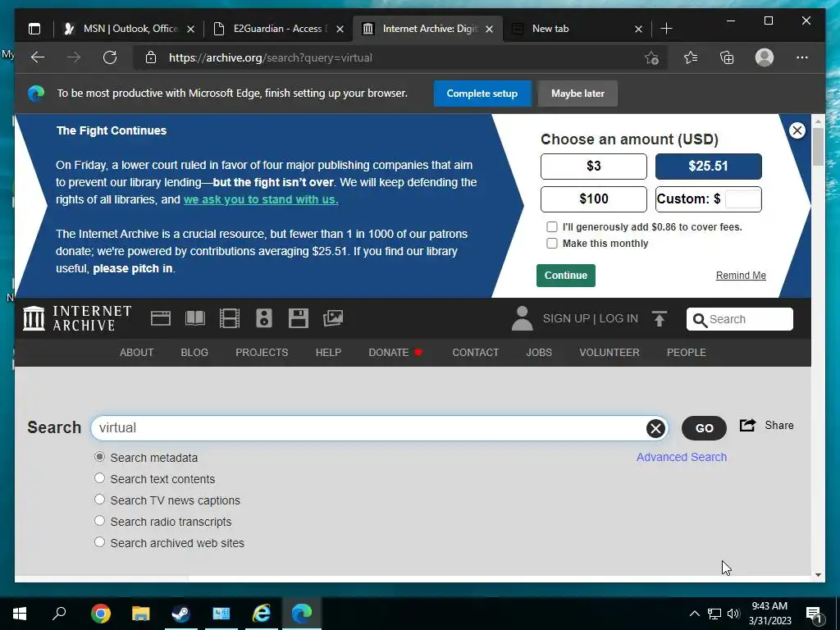The image size is (840, 630).
Task: Open the Internet Archive video film icon
Action: pos(230,318)
